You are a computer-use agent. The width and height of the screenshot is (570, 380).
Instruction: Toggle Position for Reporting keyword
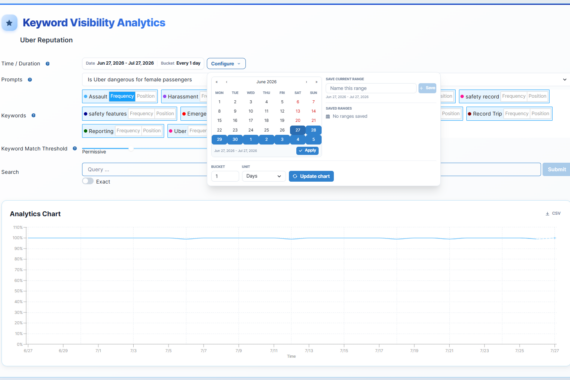pyautogui.click(x=152, y=131)
